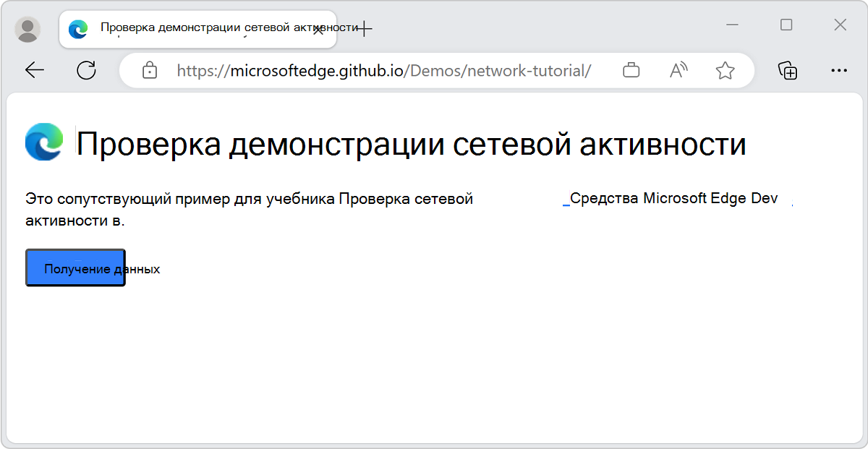Open a new browser tab

tap(363, 29)
